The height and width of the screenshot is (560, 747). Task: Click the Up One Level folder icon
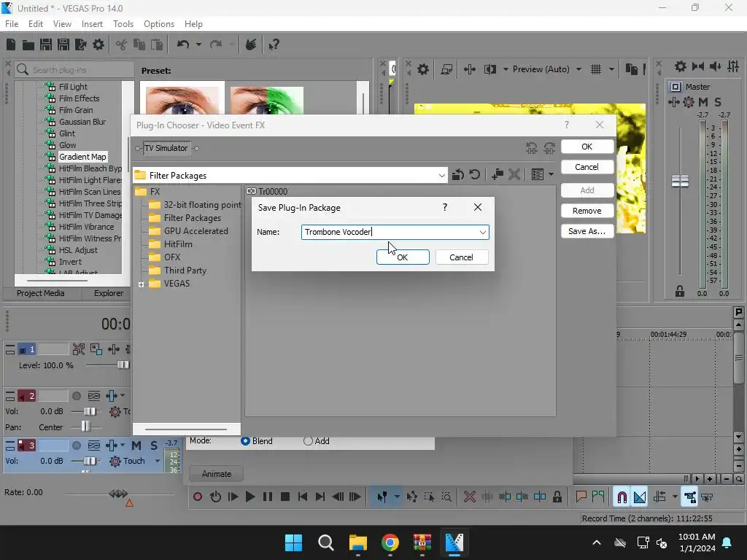click(458, 175)
